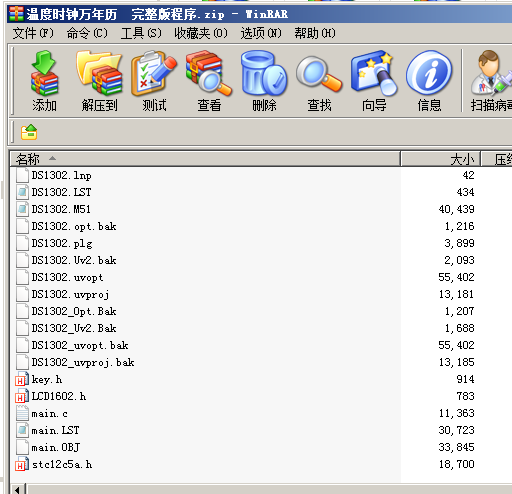
Task: Show archive 信息 (Info) icon
Action: (429, 73)
